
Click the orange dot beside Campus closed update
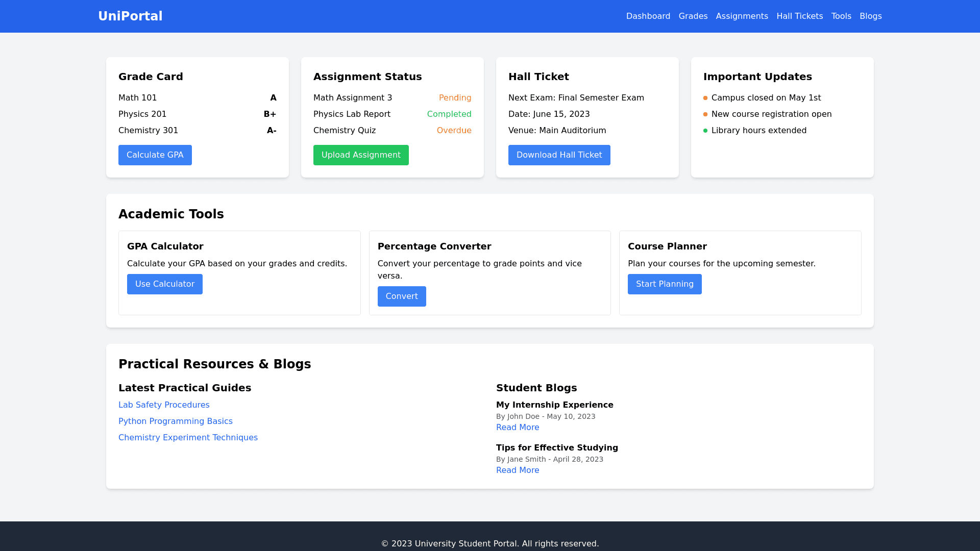coord(705,98)
